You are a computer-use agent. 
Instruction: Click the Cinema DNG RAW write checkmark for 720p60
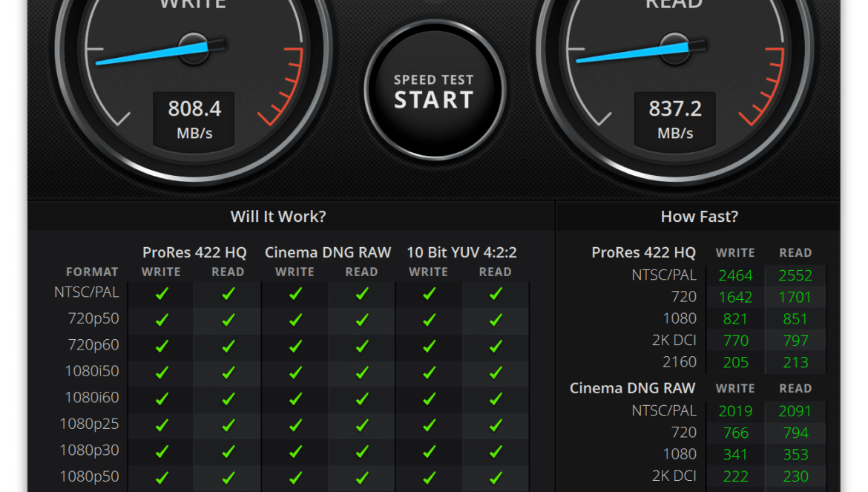pyautogui.click(x=295, y=346)
